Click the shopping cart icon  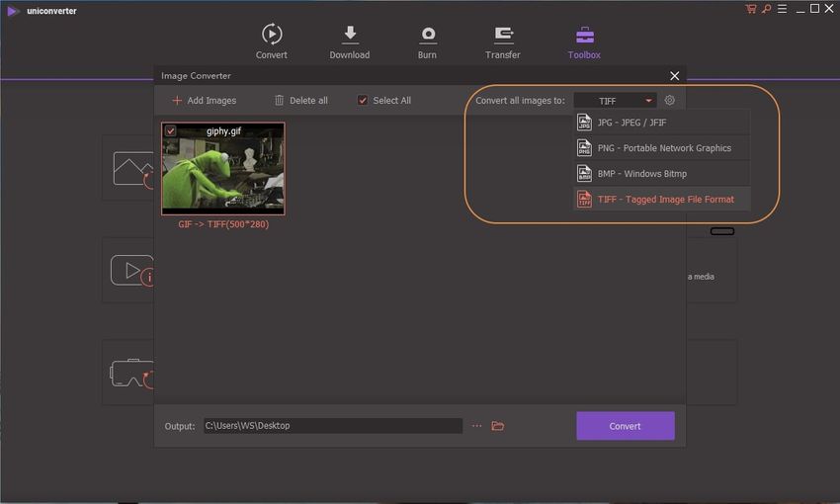point(751,9)
